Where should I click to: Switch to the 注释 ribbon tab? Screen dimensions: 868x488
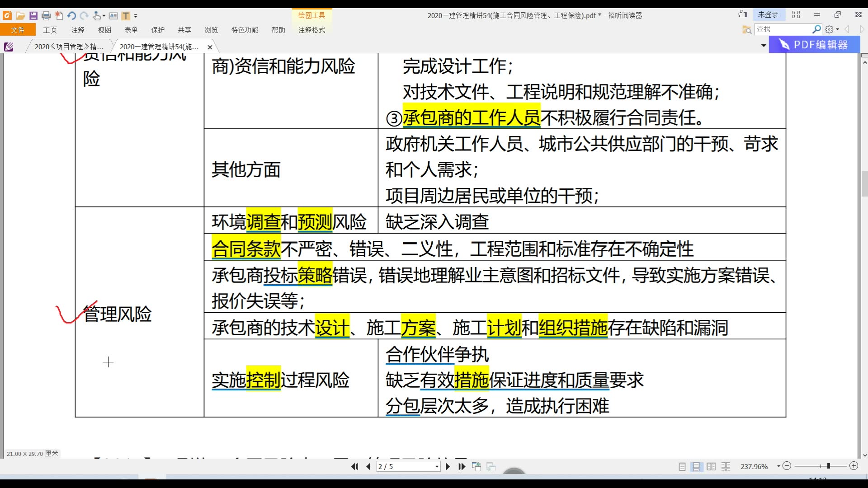pyautogui.click(x=78, y=30)
